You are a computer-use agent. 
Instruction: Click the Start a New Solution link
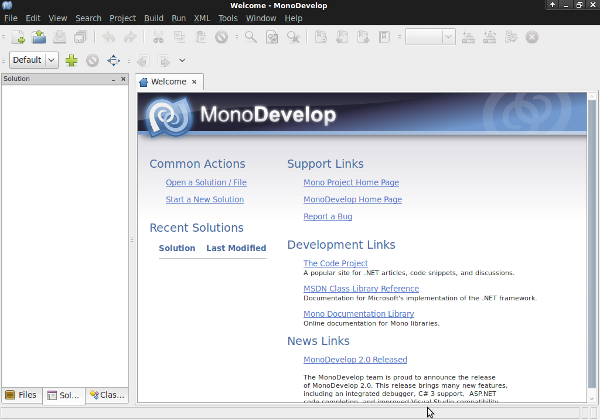[205, 199]
